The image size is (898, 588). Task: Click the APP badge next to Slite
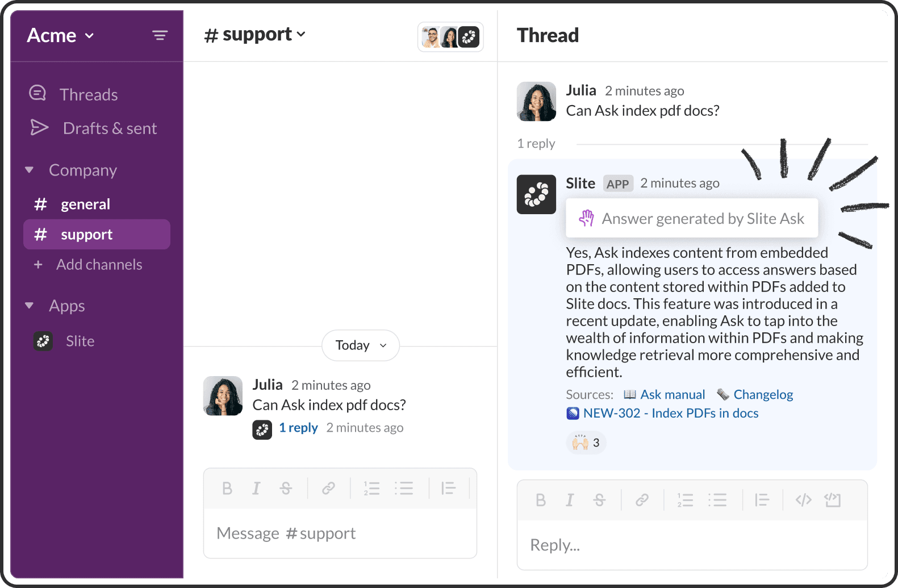click(617, 184)
